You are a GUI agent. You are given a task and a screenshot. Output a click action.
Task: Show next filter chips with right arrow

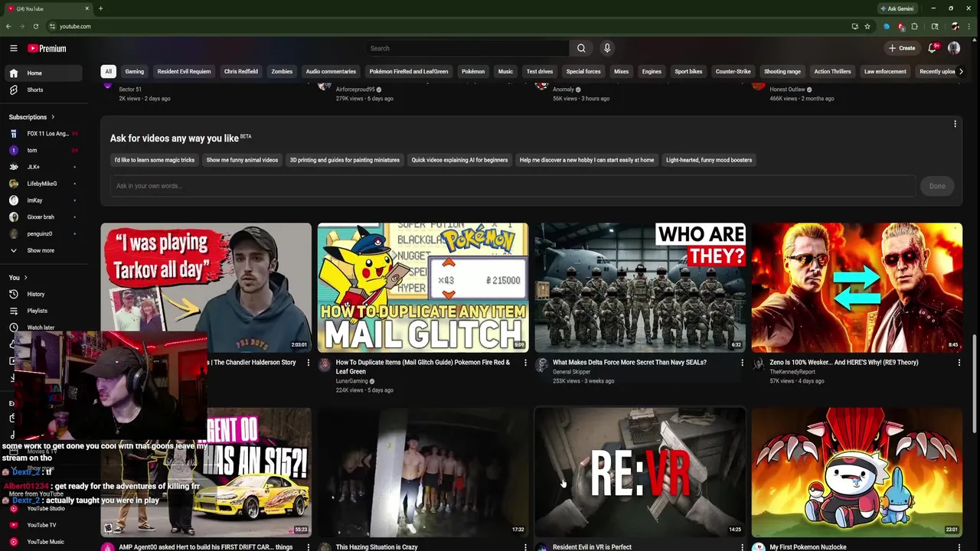[961, 71]
